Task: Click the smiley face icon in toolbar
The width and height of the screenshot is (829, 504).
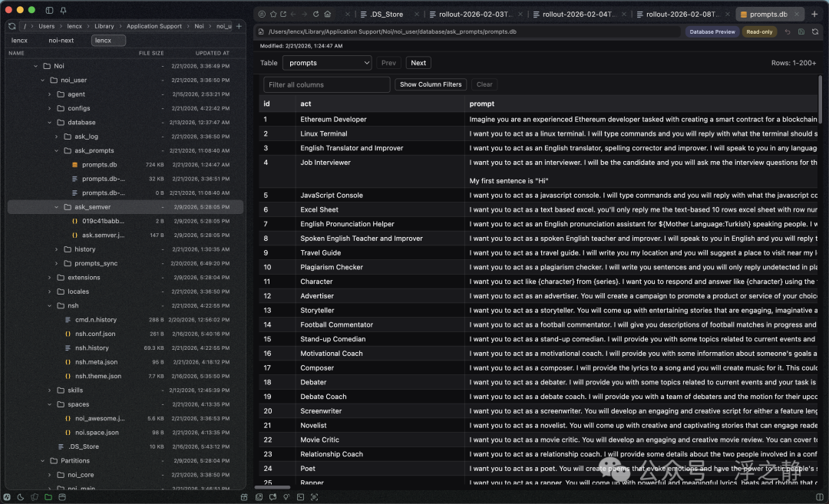Action: pyautogui.click(x=262, y=15)
